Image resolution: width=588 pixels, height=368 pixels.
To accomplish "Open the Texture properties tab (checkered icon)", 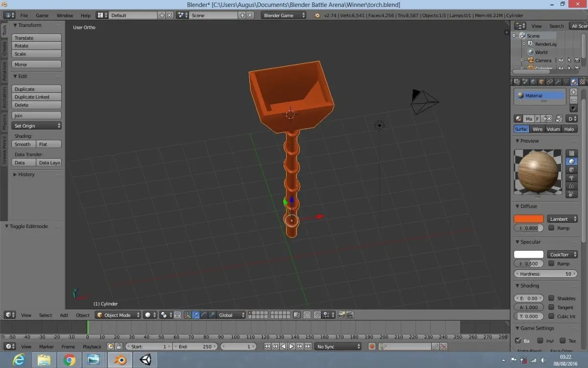I will coord(582,81).
